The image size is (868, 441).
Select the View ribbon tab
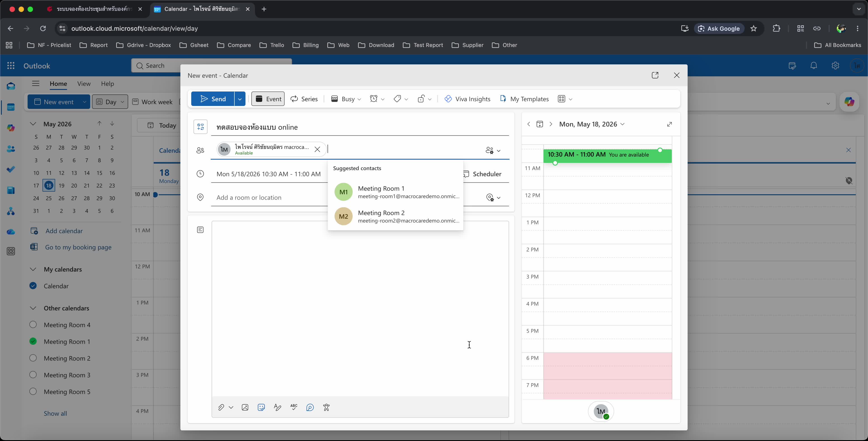coord(84,84)
